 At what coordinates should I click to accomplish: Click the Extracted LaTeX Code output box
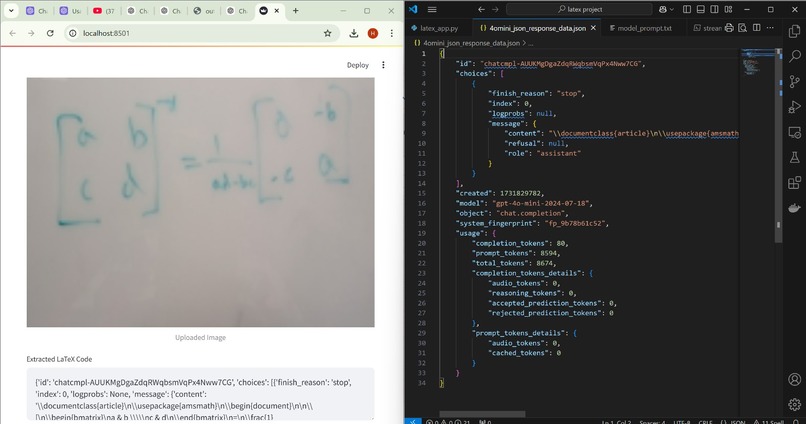(x=200, y=395)
